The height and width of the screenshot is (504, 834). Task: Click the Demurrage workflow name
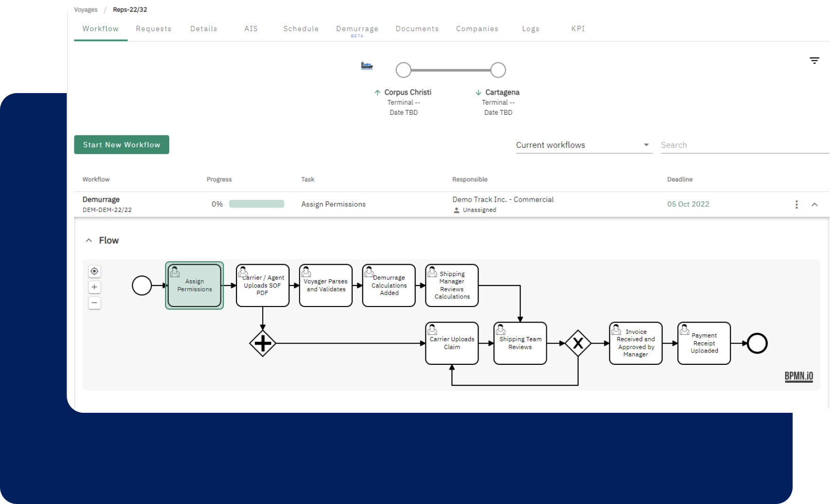[x=101, y=199]
